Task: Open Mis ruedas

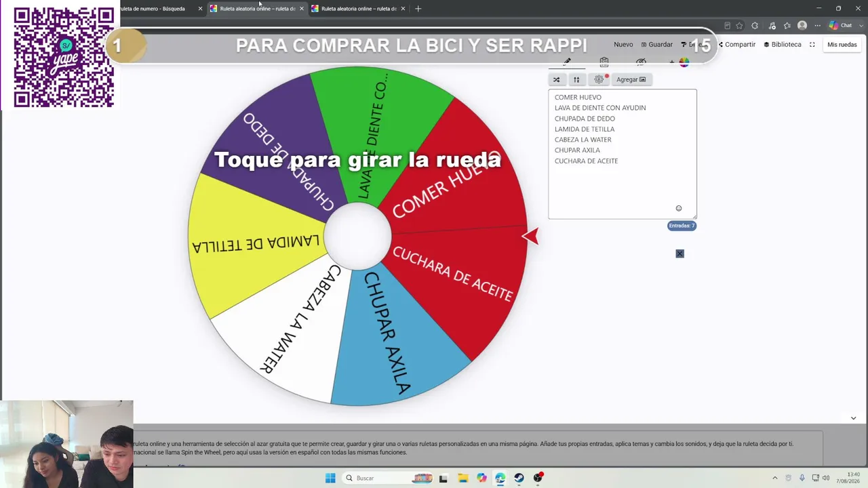Action: [842, 45]
